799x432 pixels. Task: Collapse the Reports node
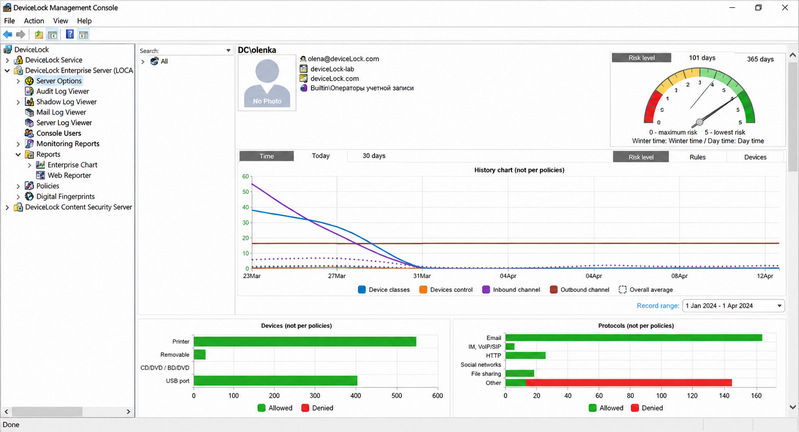coord(18,154)
